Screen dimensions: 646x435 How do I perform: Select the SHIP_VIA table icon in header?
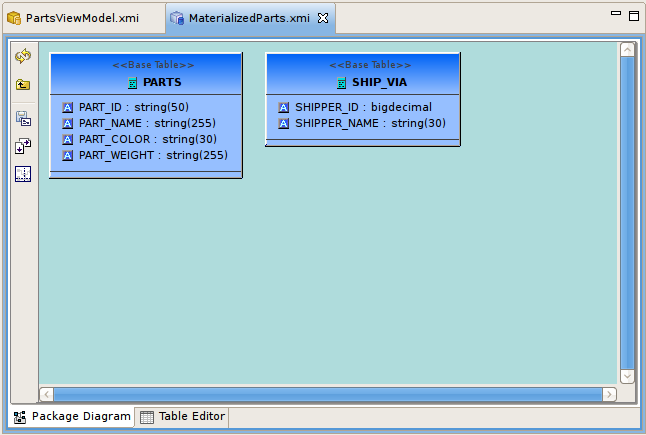point(341,83)
